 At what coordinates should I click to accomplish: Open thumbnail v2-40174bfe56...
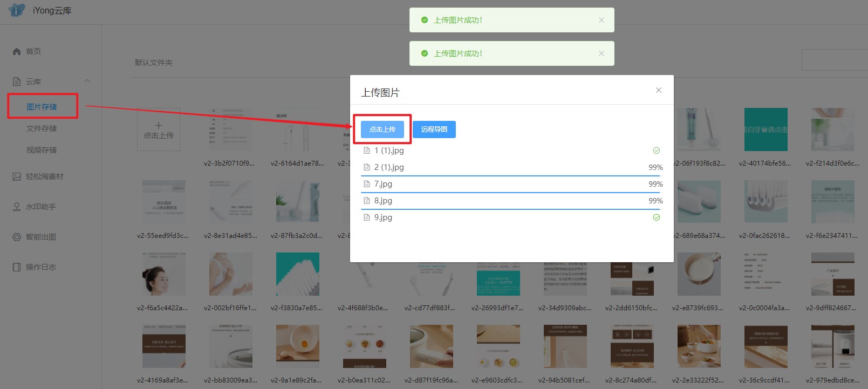766,129
